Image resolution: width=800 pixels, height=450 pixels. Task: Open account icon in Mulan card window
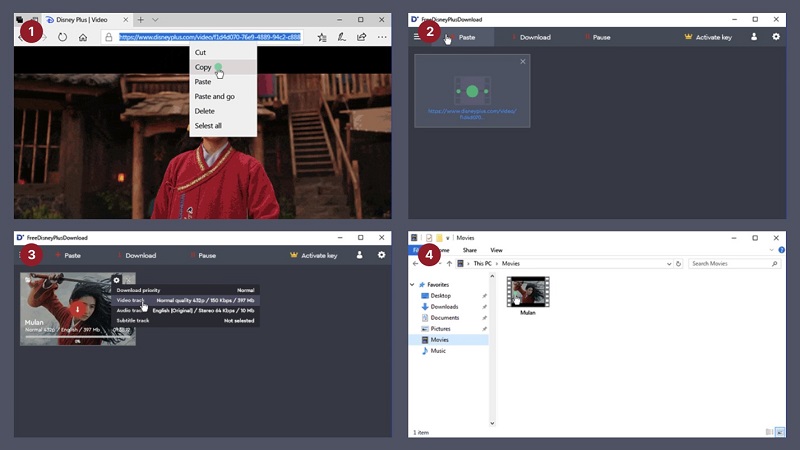click(x=360, y=255)
